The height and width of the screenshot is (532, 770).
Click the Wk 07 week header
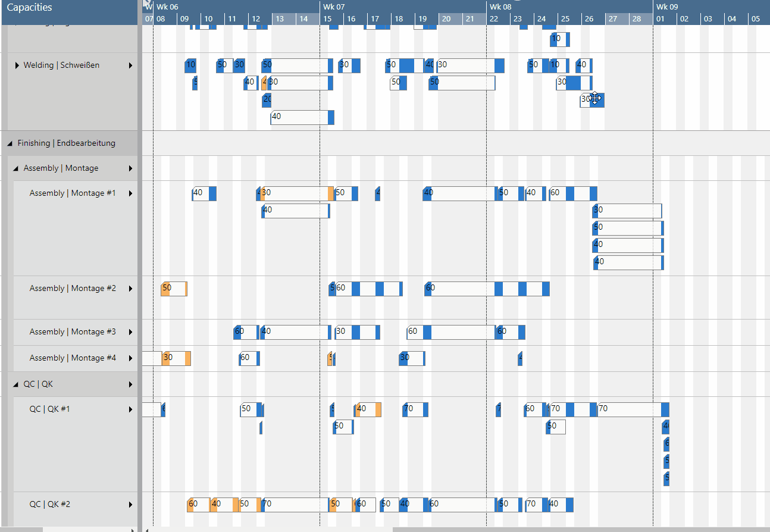[334, 7]
